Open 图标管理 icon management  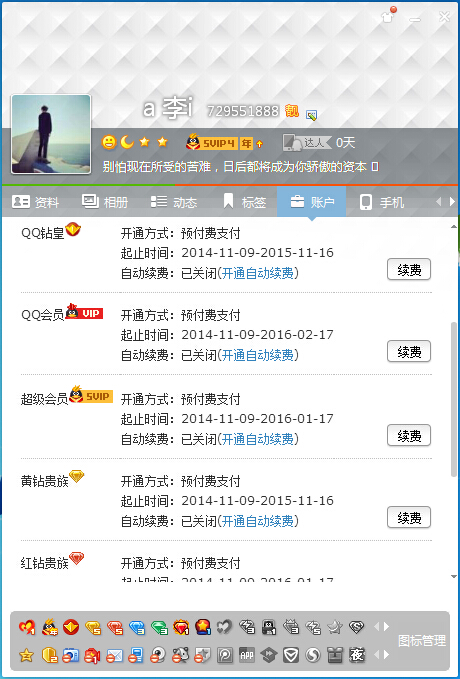point(422,640)
